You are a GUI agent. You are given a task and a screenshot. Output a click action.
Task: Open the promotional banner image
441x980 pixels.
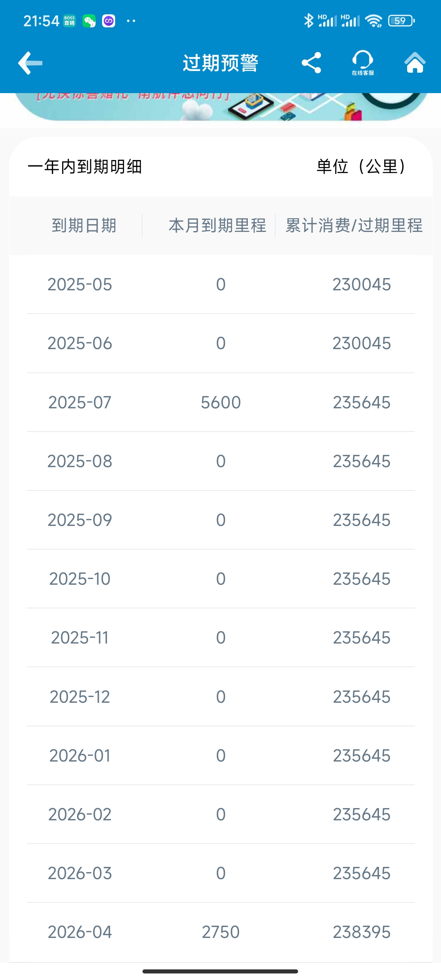[x=220, y=107]
